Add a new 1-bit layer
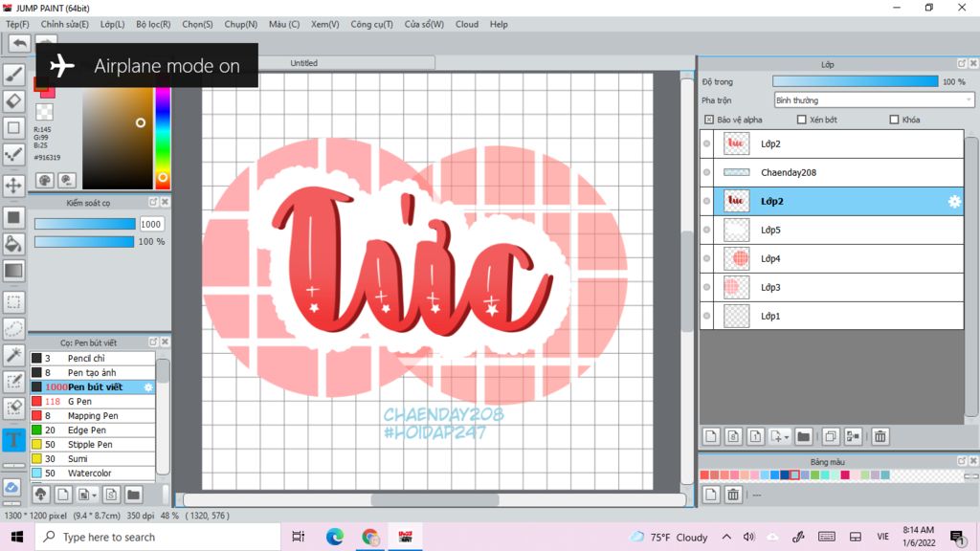This screenshot has height=551, width=980. (x=755, y=436)
